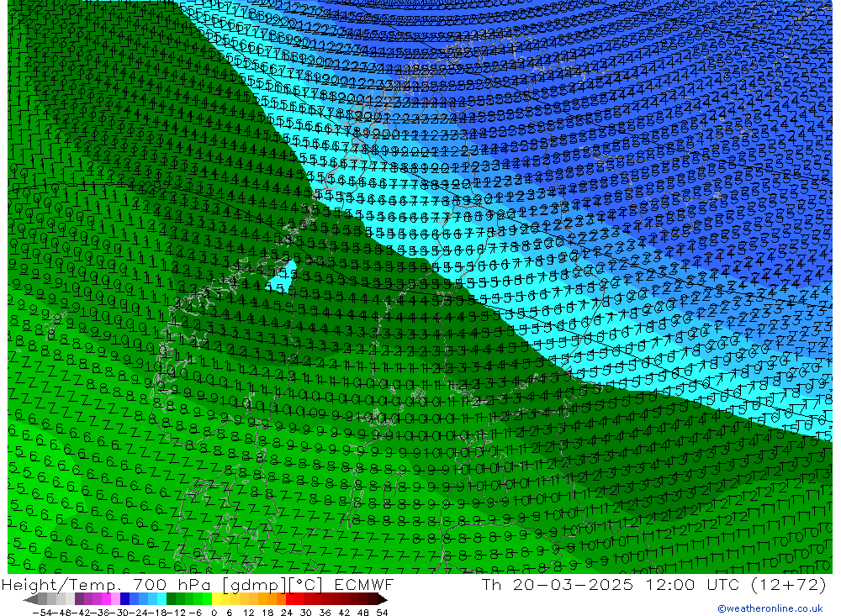Click the '54' legend scale maximum value
841x616 pixels.
point(382,613)
